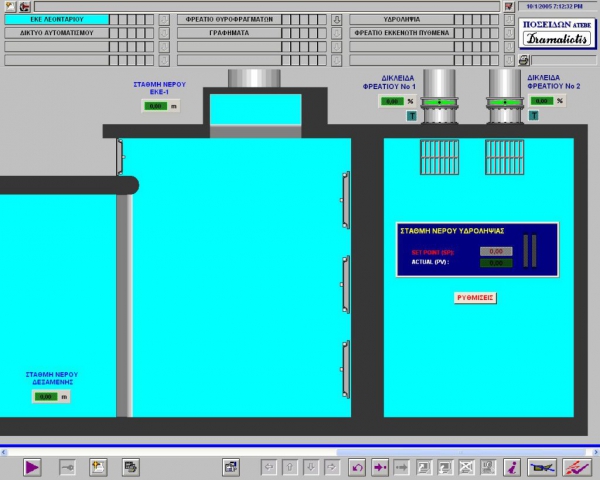Toggle the green valve on shaft No 1
The width and height of the screenshot is (600, 480).
[x=435, y=102]
